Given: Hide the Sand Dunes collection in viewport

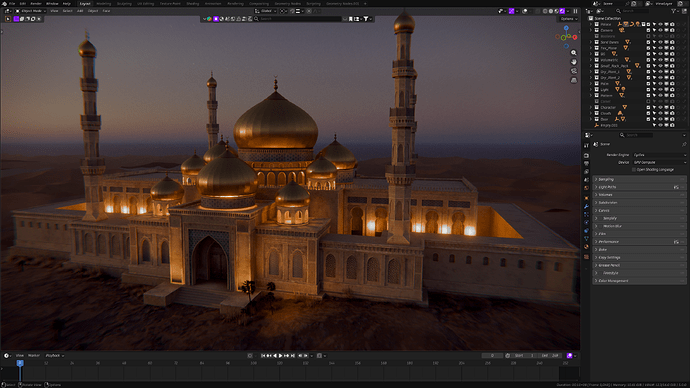Looking at the screenshot, I should pos(660,42).
